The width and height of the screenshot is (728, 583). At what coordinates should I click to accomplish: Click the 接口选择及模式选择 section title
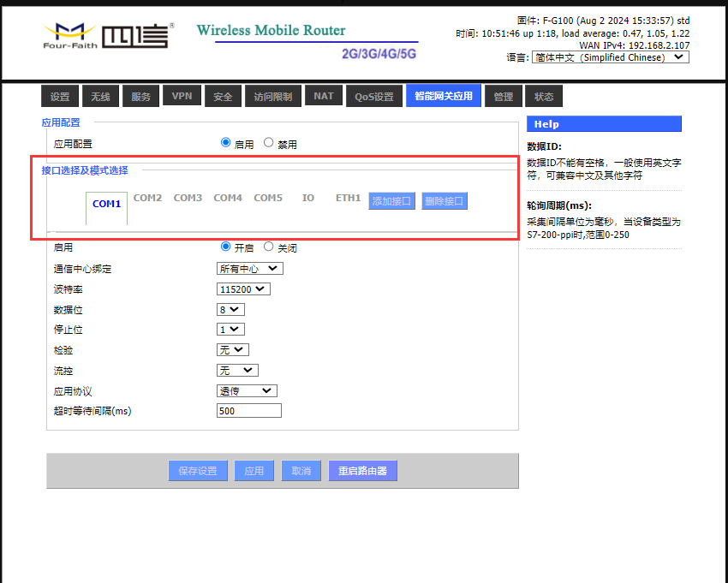85,170
